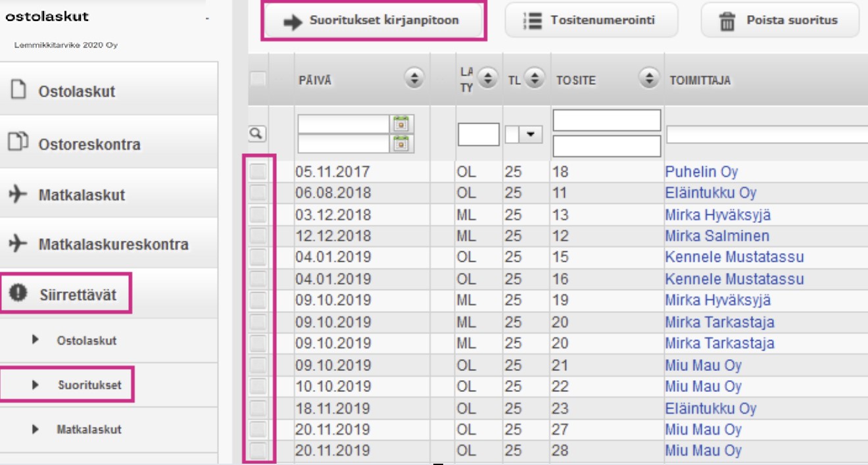Expand Matkalaskut sub-item under Siirrettävät

click(36, 429)
